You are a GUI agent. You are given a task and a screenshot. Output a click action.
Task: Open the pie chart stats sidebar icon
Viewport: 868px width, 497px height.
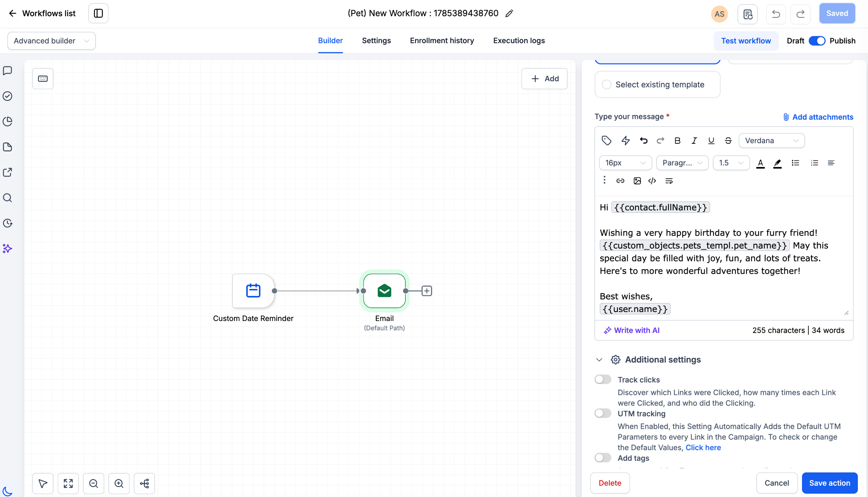8,121
